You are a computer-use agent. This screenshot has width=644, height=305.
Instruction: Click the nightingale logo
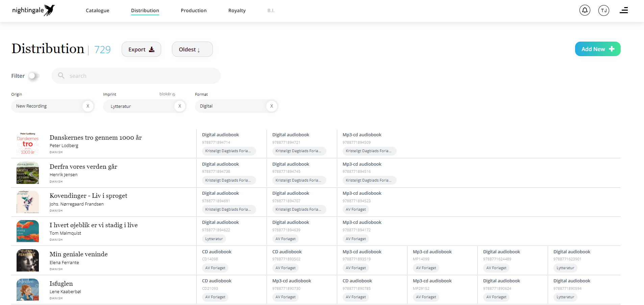33,10
